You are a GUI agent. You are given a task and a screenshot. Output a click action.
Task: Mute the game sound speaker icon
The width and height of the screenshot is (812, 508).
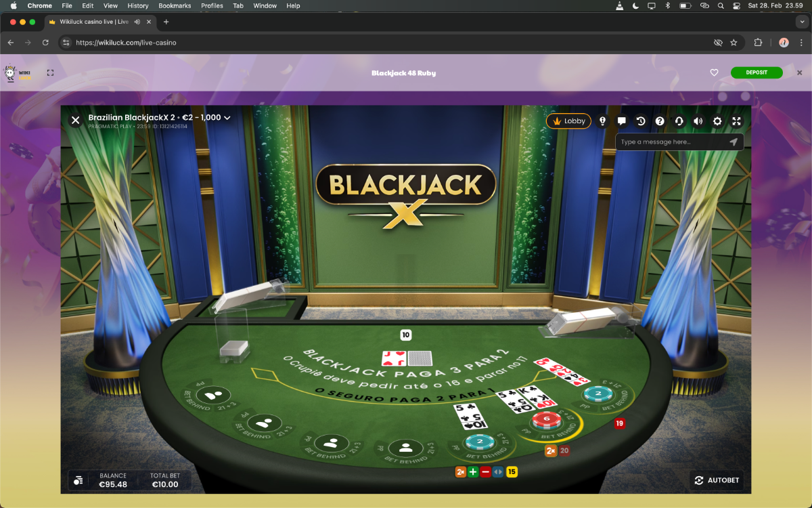click(698, 121)
